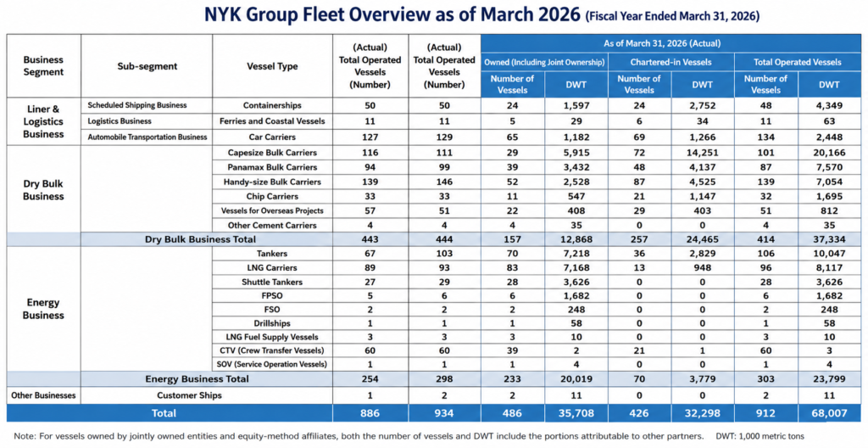
Task: Click the Shuttle Tankers cell
Action: (x=272, y=282)
